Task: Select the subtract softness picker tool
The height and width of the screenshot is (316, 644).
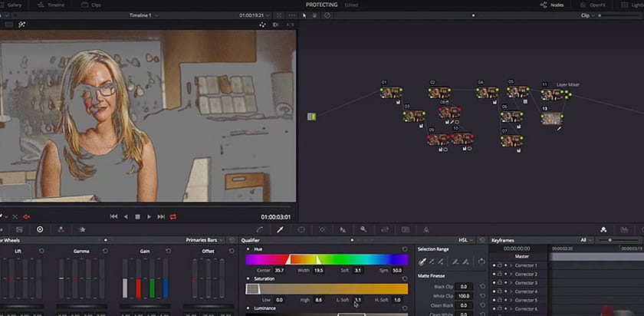Action: click(x=455, y=262)
